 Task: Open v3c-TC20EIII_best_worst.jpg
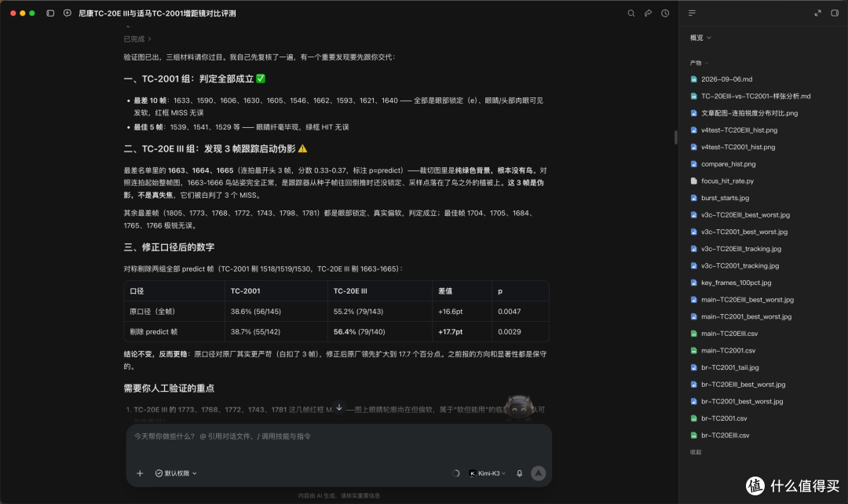coord(745,214)
